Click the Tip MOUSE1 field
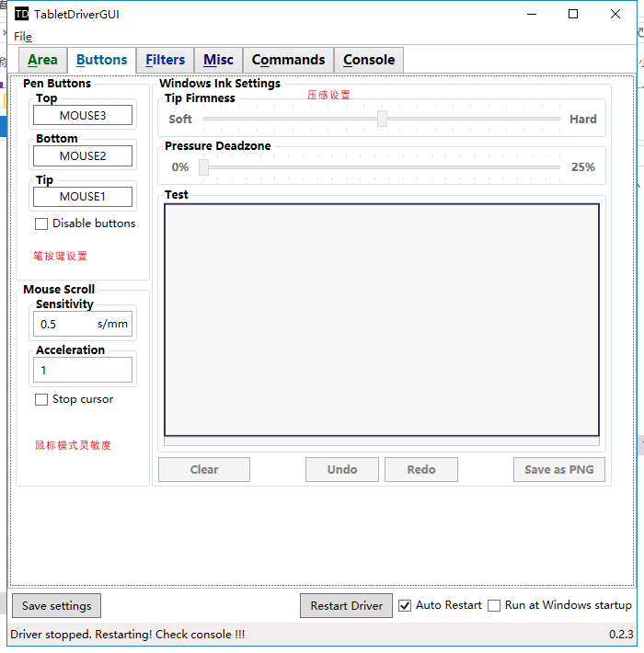 (83, 197)
